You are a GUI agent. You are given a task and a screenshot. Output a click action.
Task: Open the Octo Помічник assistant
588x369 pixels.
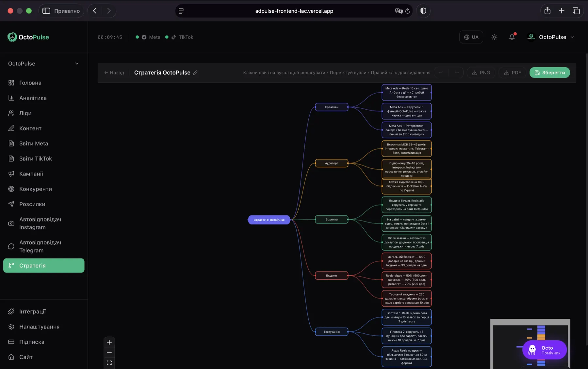coord(545,350)
